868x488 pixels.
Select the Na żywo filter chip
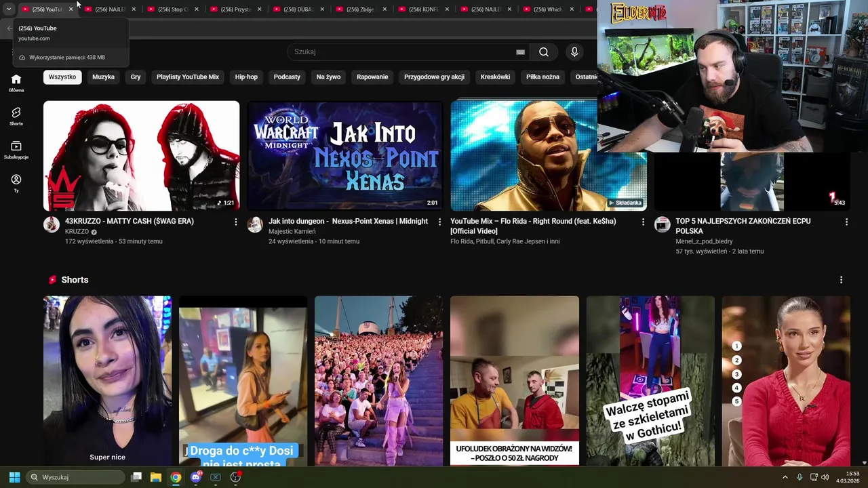tap(328, 77)
